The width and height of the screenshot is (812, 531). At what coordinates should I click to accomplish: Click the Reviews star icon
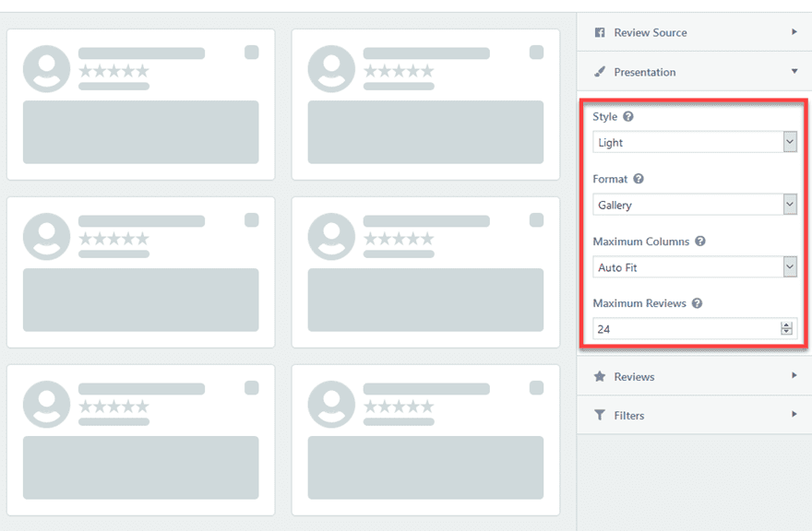click(x=600, y=376)
